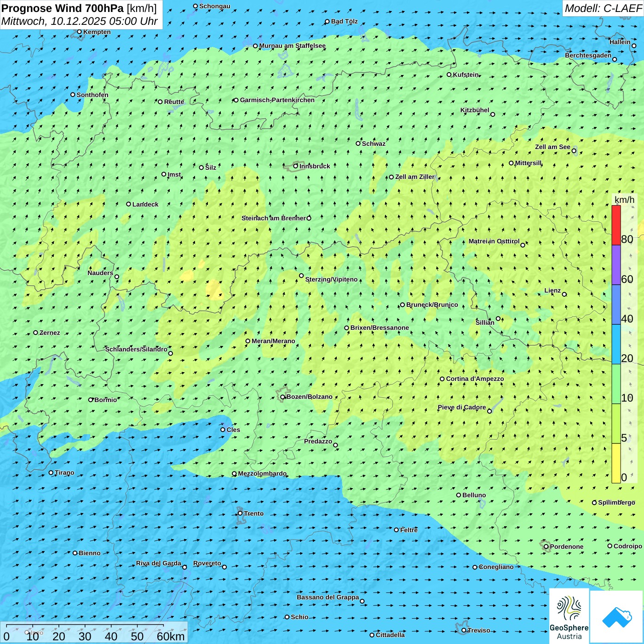Select the Lienz location marker

564,294
